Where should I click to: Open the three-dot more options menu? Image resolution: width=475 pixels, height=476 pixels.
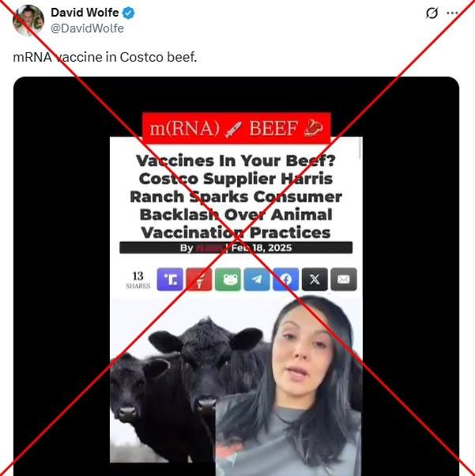(452, 13)
